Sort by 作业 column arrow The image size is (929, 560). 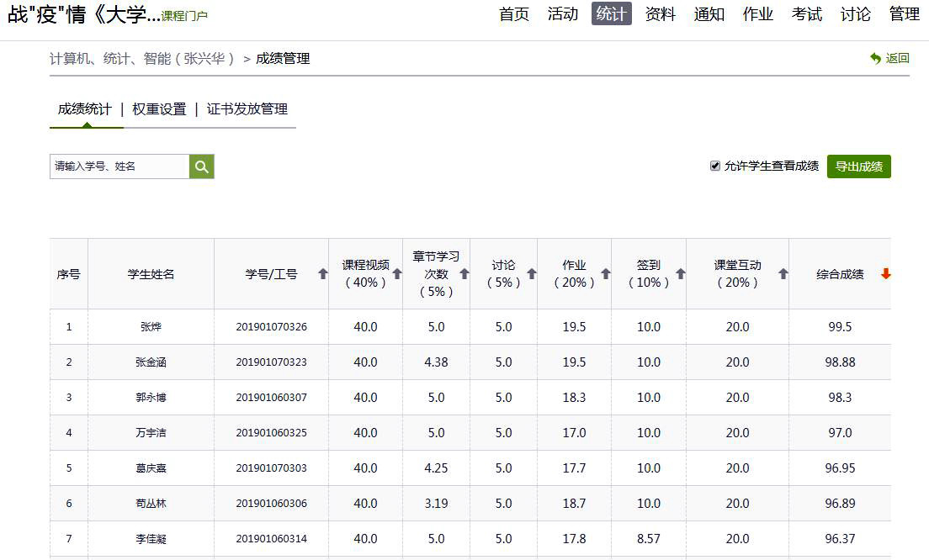coord(605,274)
